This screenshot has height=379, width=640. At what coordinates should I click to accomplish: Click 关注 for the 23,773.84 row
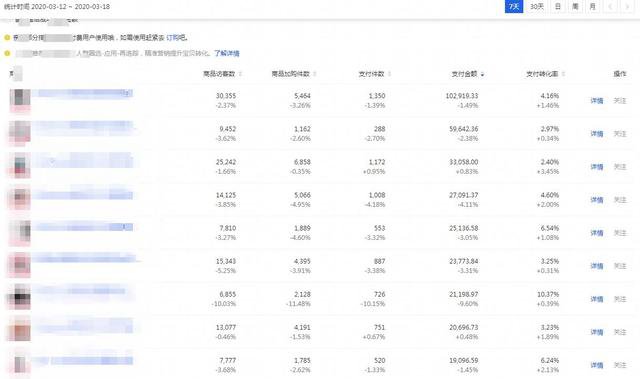click(x=620, y=266)
